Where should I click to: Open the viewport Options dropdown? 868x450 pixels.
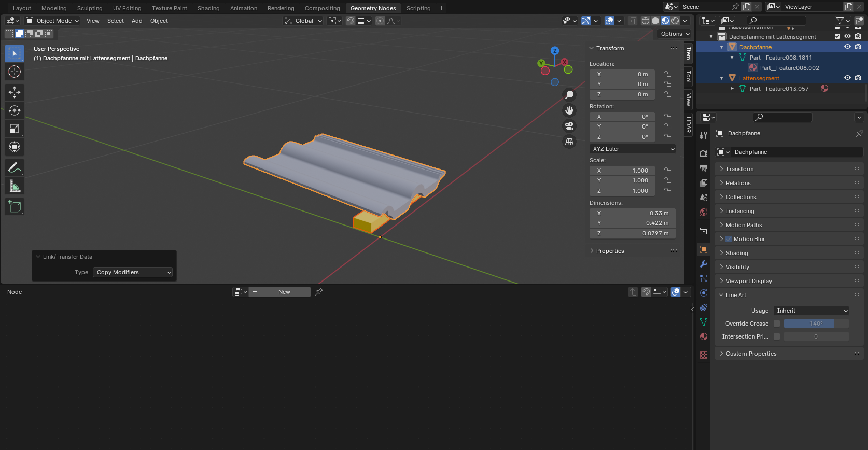point(675,34)
